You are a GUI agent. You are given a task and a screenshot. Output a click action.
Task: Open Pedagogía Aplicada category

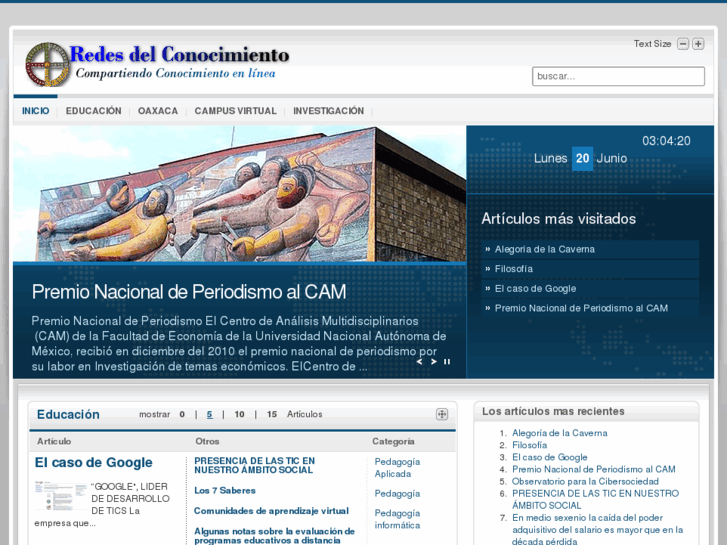point(397,468)
